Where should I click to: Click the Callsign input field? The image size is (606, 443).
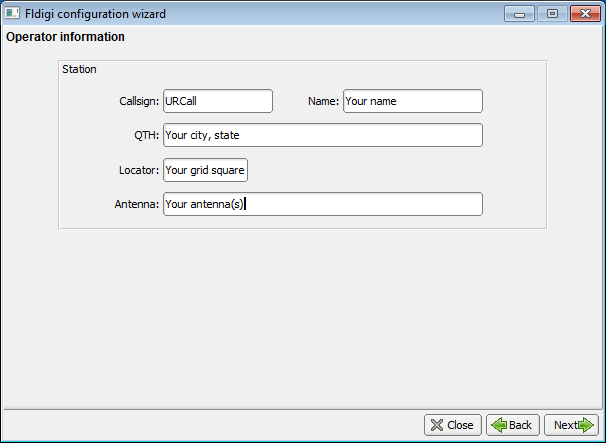click(x=218, y=101)
